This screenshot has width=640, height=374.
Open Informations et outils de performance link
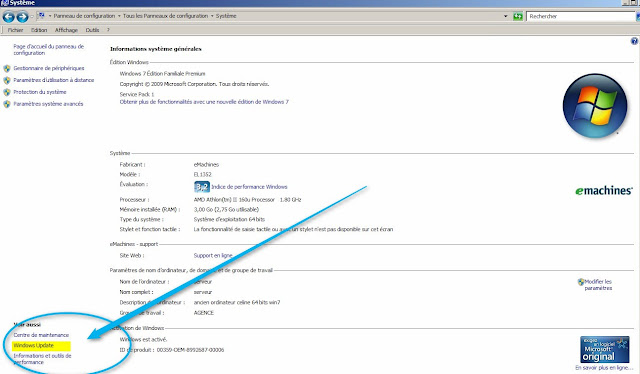pos(42,359)
